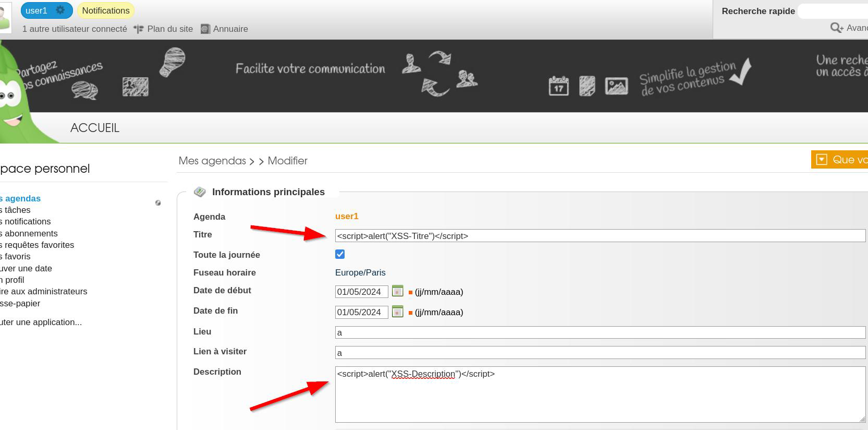The image size is (868, 430).
Task: Click the Europe/Paris timezone value
Action: pyautogui.click(x=360, y=272)
